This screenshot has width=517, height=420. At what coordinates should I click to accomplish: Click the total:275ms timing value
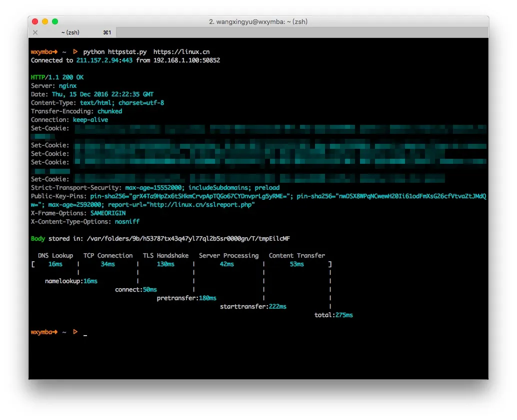(x=333, y=315)
